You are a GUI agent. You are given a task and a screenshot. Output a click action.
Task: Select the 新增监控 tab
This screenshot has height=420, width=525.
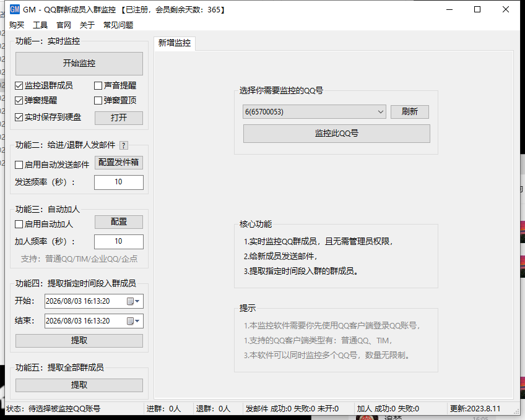pos(175,43)
